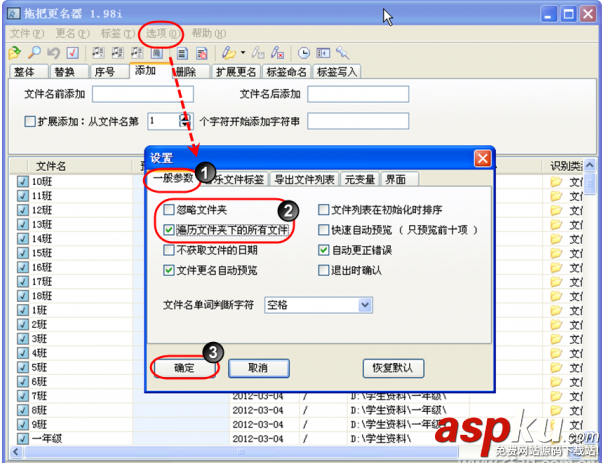The width and height of the screenshot is (605, 463).
Task: Open the 选项 menu
Action: (162, 34)
